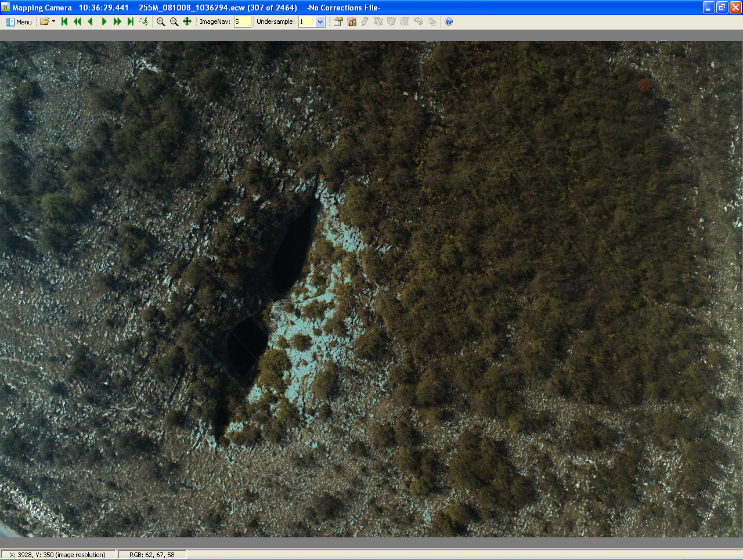Image resolution: width=743 pixels, height=560 pixels.
Task: Go to the previous image
Action: [91, 21]
